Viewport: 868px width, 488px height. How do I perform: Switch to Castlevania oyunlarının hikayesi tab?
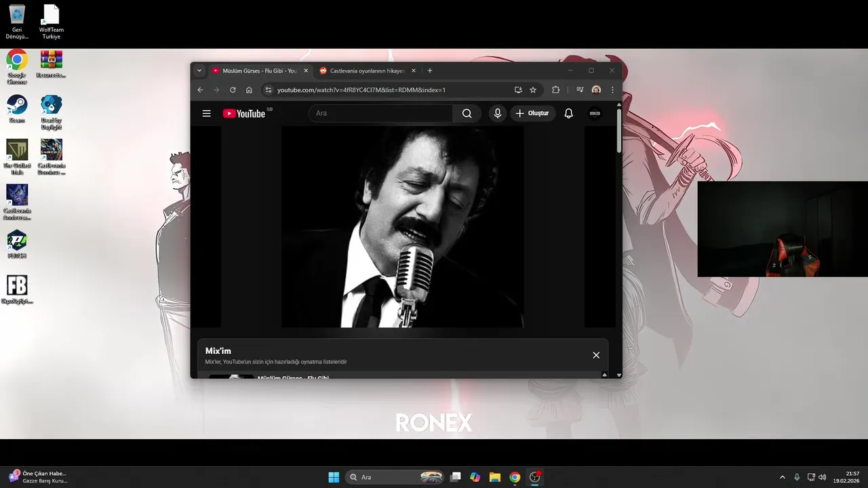coord(367,70)
